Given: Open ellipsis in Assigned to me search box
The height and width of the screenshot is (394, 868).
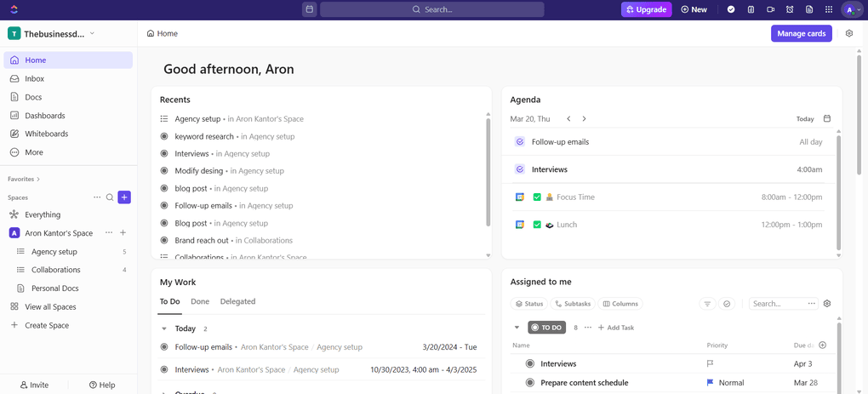Looking at the screenshot, I should click(812, 303).
